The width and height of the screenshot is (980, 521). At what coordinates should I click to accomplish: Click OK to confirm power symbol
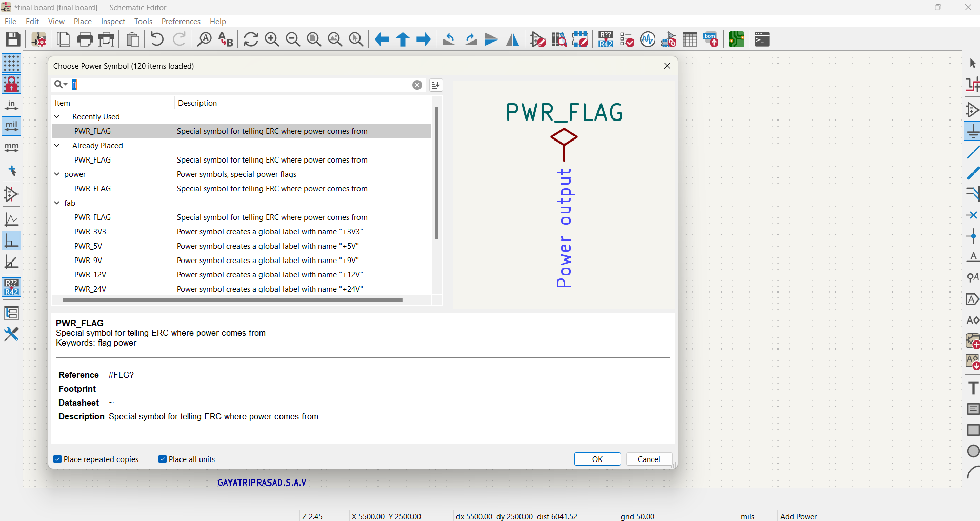click(597, 459)
